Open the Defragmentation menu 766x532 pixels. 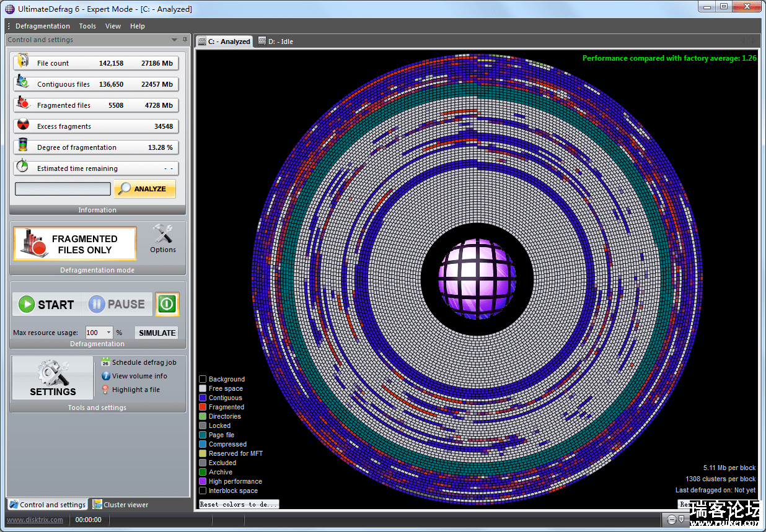(x=43, y=26)
